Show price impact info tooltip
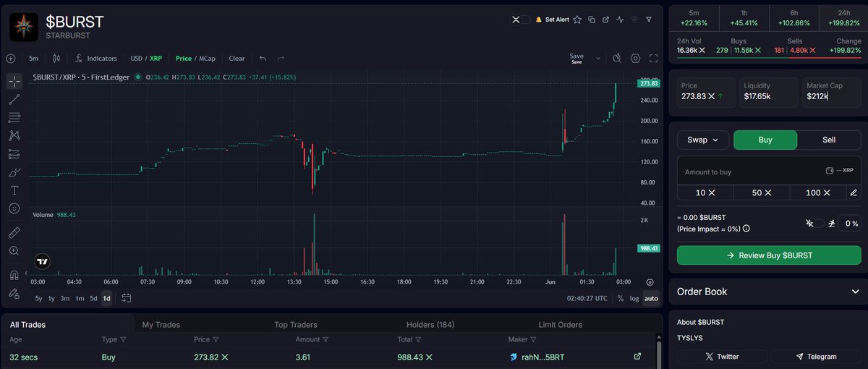The image size is (868, 369). (x=746, y=229)
